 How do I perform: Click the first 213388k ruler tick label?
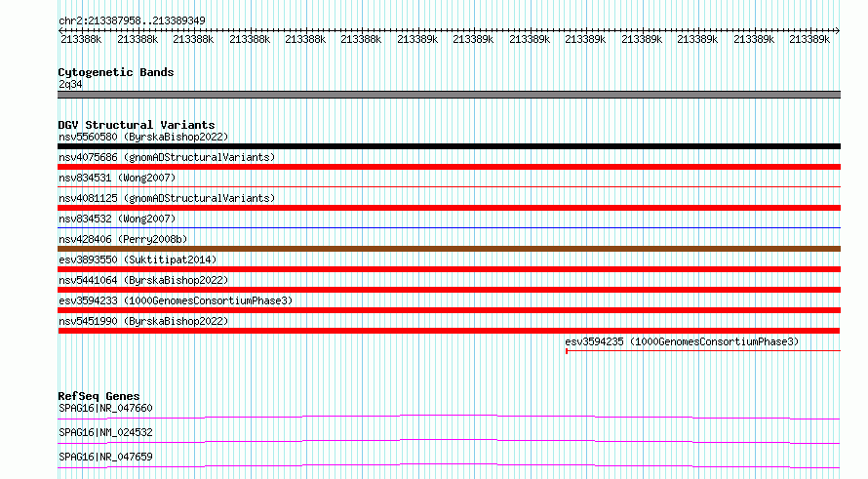click(81, 40)
